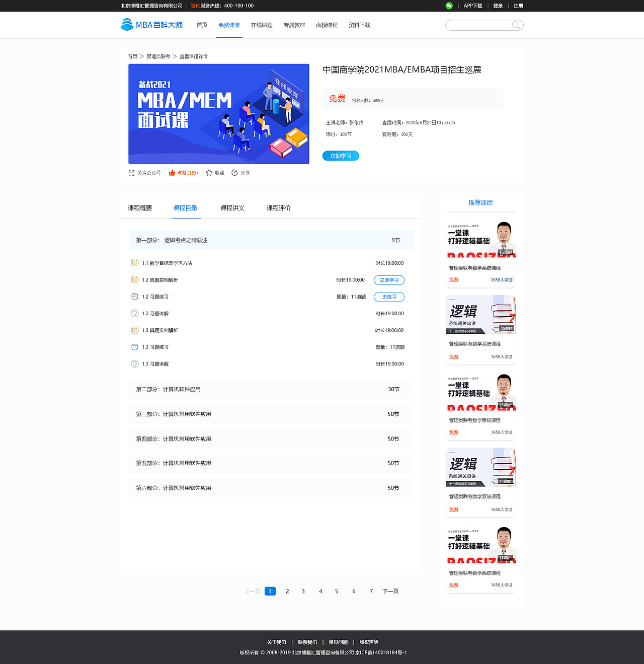Click the 分享 share icon
Viewport: 644px width, 664px height.
234,173
